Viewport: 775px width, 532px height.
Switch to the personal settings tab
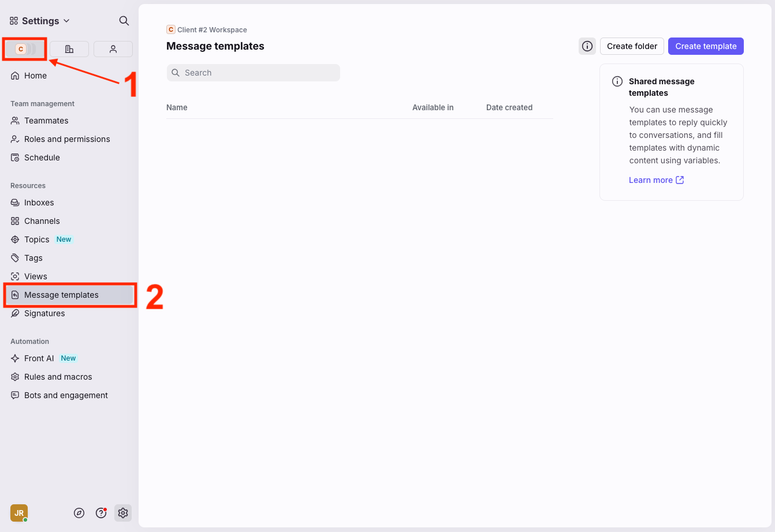(113, 49)
